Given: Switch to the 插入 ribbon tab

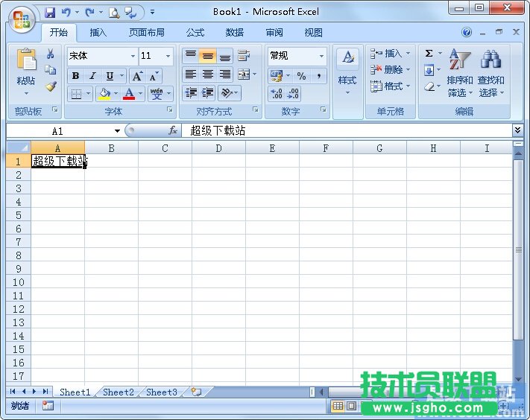Looking at the screenshot, I should point(98,33).
